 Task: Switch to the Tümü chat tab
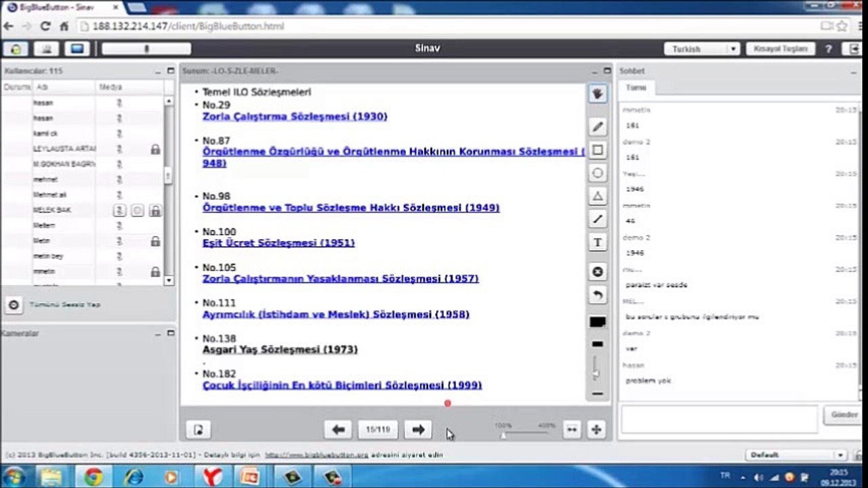pyautogui.click(x=636, y=88)
